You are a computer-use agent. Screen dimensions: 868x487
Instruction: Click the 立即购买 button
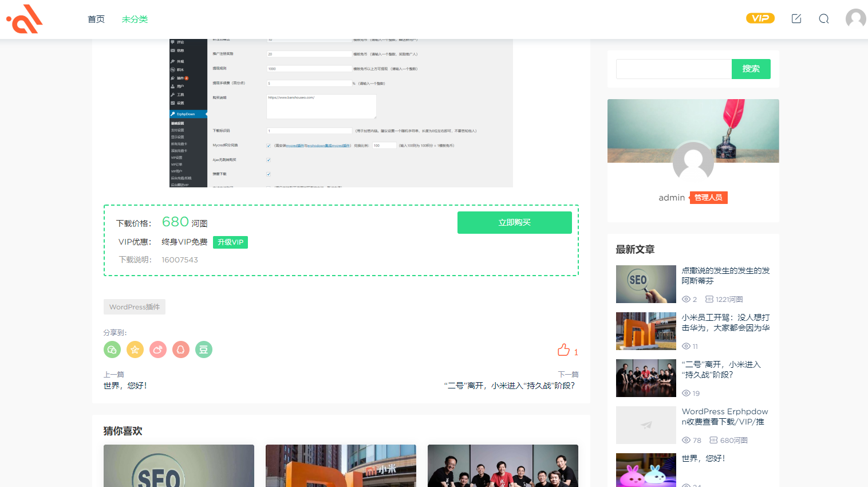tap(515, 222)
